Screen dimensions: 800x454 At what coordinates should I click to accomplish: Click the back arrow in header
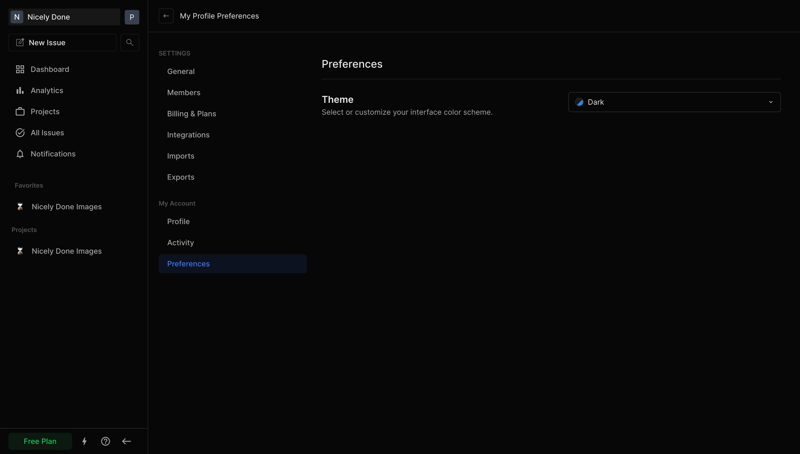click(x=166, y=16)
